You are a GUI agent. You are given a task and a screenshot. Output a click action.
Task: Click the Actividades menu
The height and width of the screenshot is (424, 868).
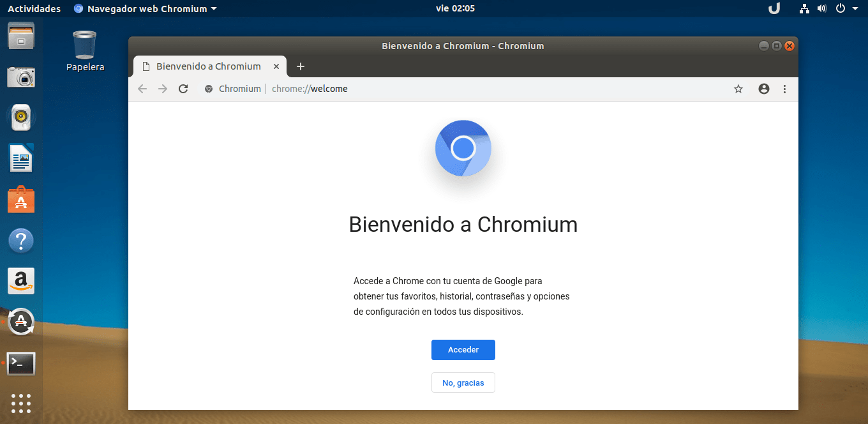pyautogui.click(x=33, y=8)
